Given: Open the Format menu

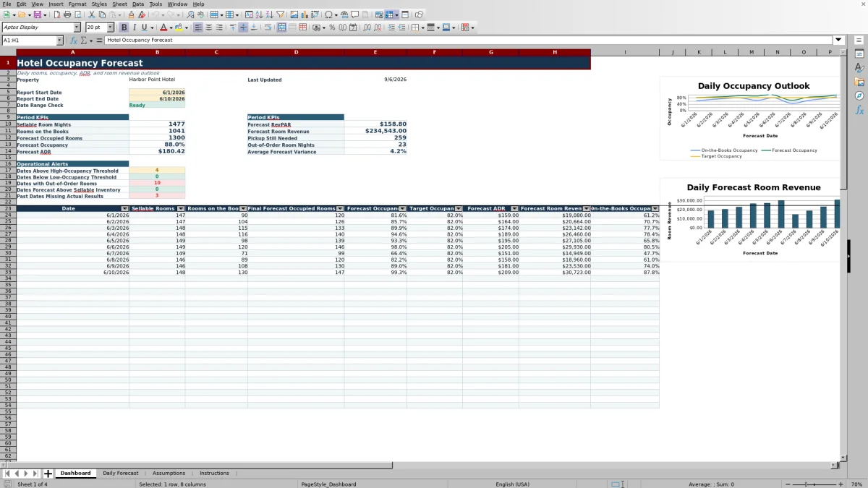Looking at the screenshot, I should [77, 4].
